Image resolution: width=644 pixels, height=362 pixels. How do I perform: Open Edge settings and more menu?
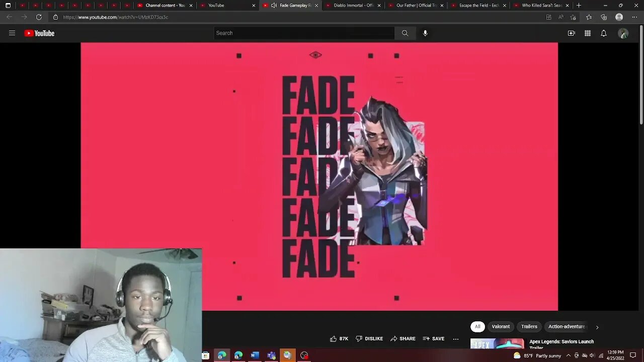coord(634,17)
